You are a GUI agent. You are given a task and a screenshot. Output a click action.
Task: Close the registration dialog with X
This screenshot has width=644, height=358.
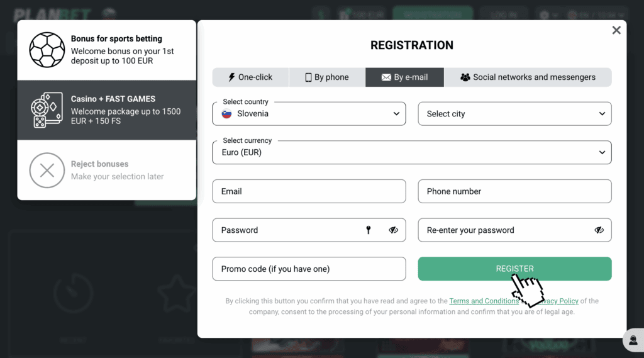[x=616, y=30]
